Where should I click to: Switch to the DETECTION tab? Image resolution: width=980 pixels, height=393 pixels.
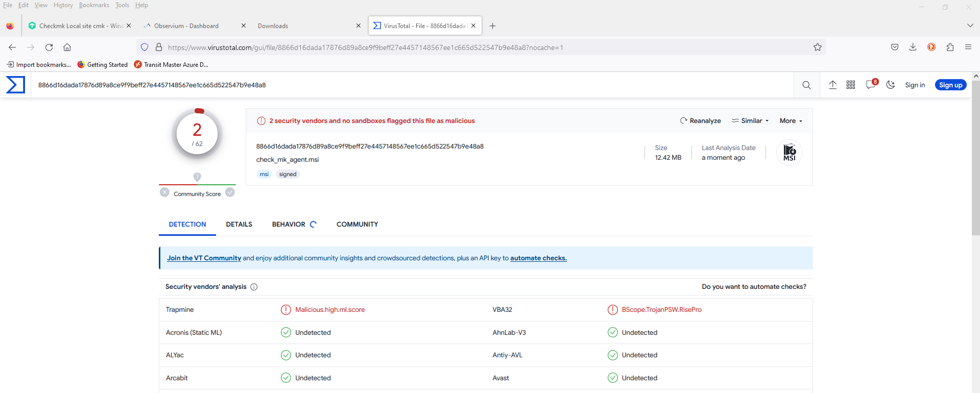(x=187, y=225)
